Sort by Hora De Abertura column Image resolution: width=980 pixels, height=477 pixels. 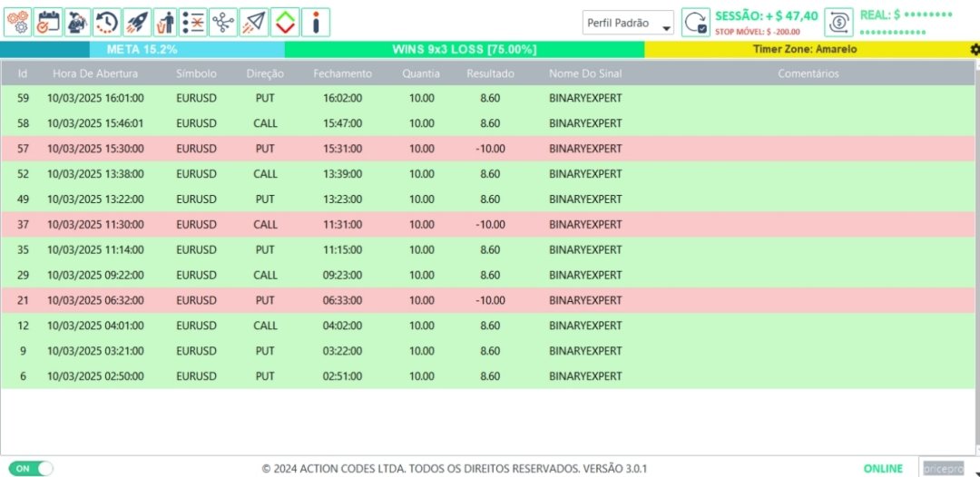95,73
